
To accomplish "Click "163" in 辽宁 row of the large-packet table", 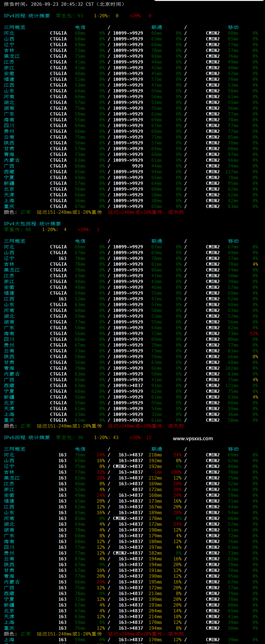I will 63,258.
